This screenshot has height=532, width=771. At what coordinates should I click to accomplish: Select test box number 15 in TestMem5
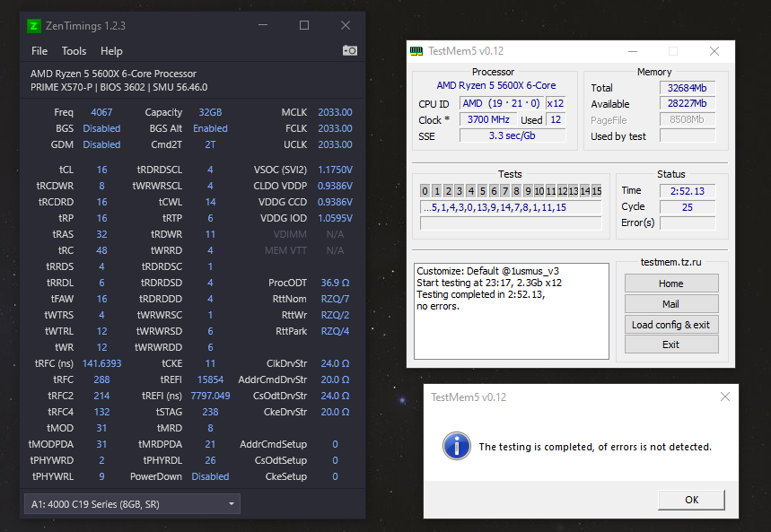[x=597, y=191]
